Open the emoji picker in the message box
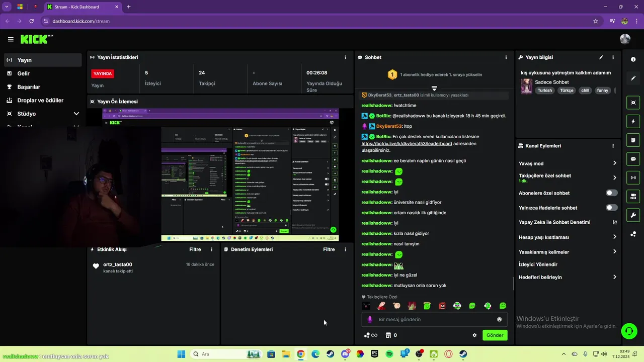The width and height of the screenshot is (644, 362). [499, 319]
